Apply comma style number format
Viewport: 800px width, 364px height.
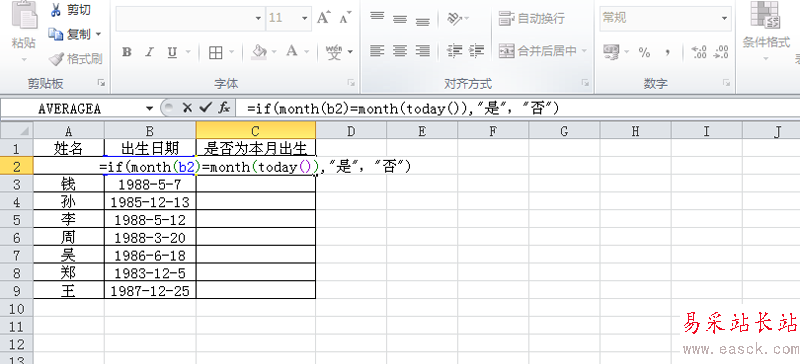pos(667,52)
